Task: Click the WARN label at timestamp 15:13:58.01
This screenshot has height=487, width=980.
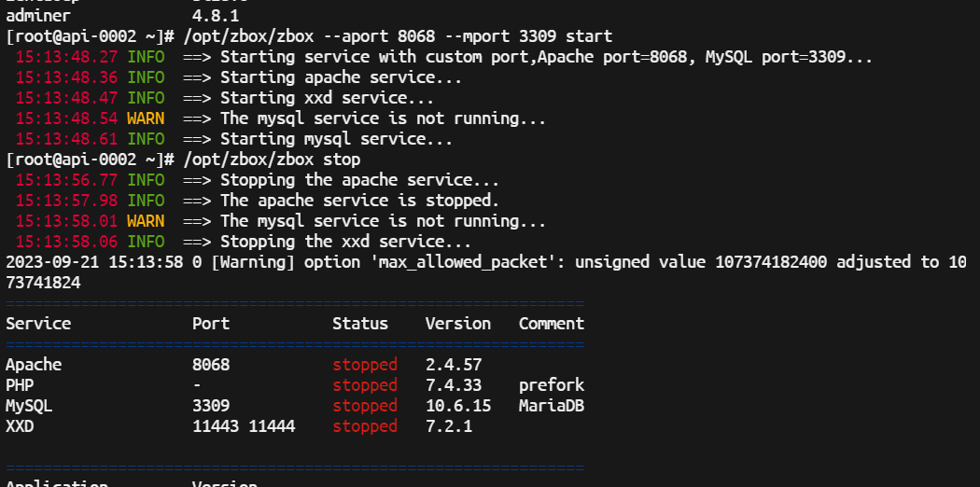Action: (x=146, y=221)
